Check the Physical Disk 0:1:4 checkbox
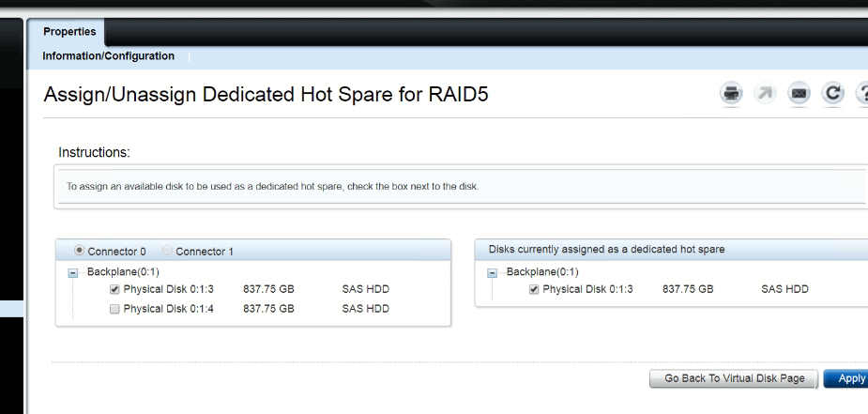Viewport: 868px width, 414px height. coord(114,309)
